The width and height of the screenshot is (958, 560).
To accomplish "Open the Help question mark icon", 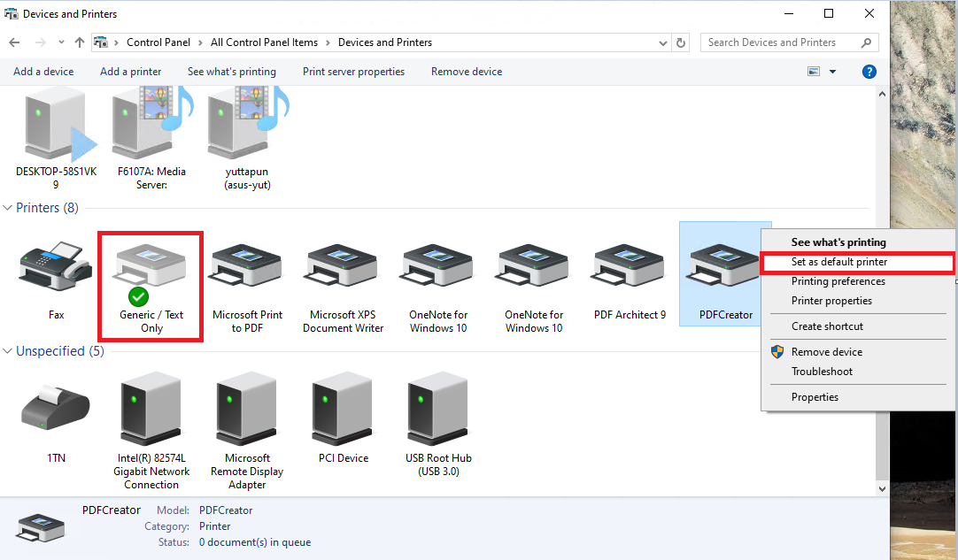I will click(x=869, y=72).
